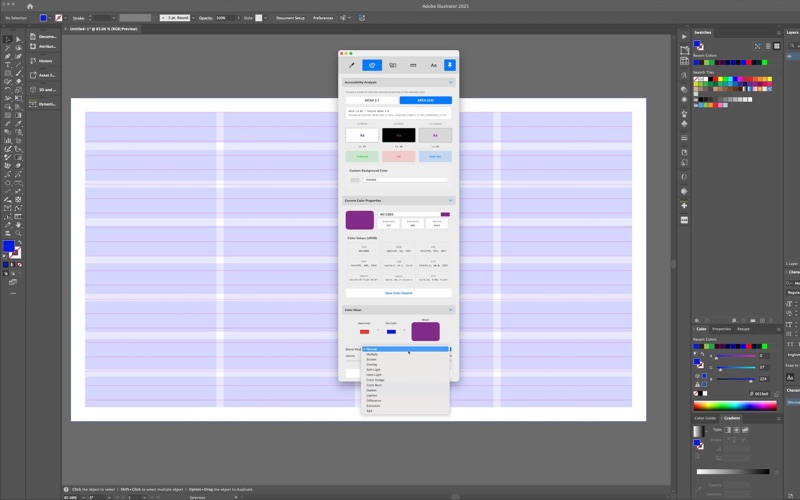The height and width of the screenshot is (500, 800).
Task: Expand the Opacity arrow in control bar
Action: point(238,18)
